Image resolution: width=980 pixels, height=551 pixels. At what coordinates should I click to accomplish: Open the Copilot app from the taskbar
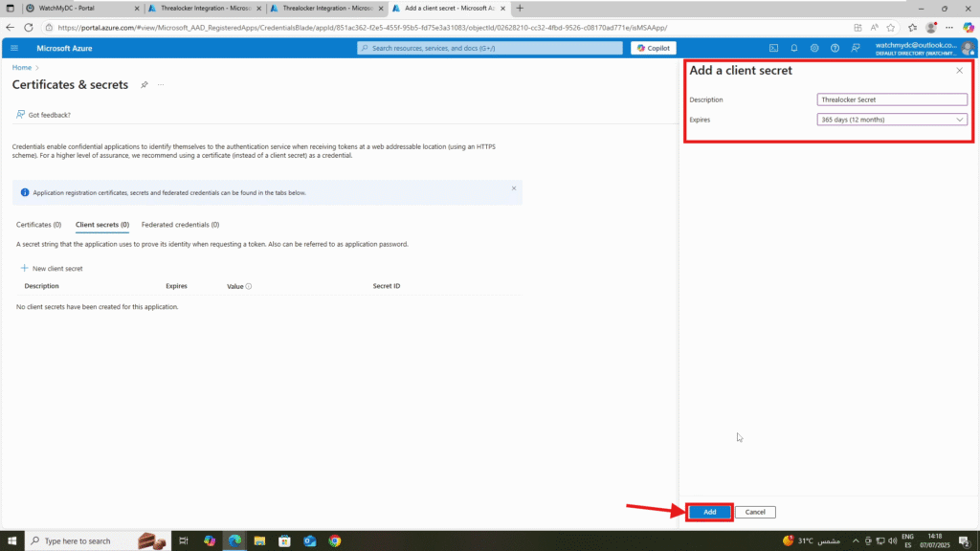tap(210, 541)
